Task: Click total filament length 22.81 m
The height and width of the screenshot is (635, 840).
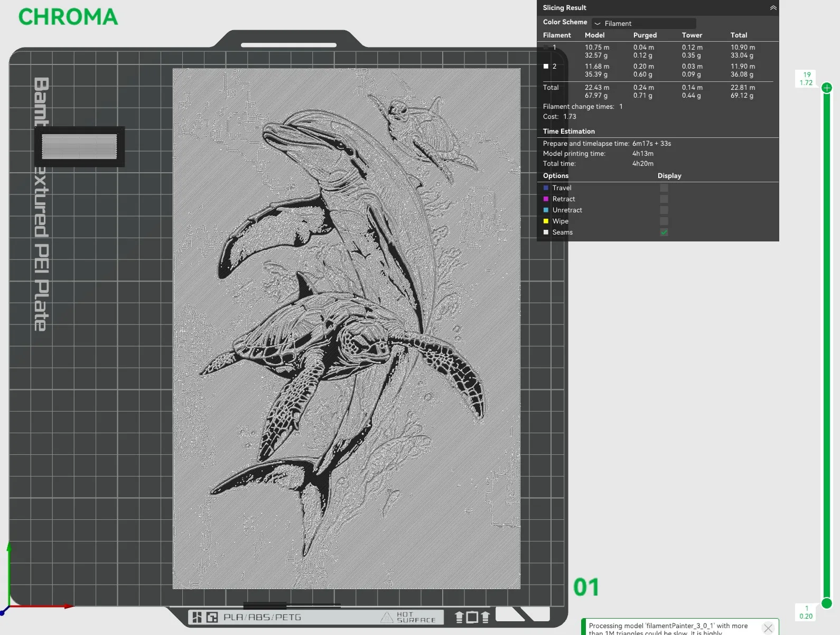Action: [x=743, y=88]
